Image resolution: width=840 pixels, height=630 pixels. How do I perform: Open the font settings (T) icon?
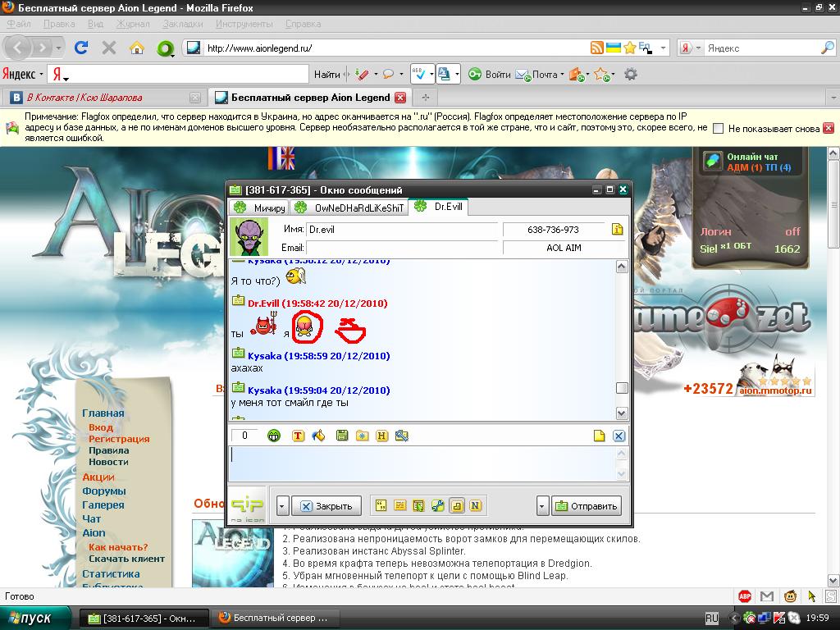(x=299, y=436)
